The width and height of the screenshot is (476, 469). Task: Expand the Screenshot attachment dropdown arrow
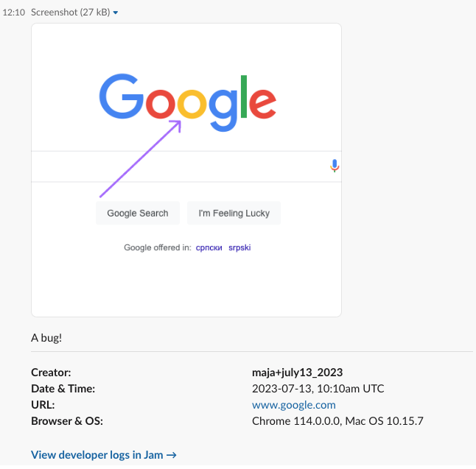(x=116, y=13)
